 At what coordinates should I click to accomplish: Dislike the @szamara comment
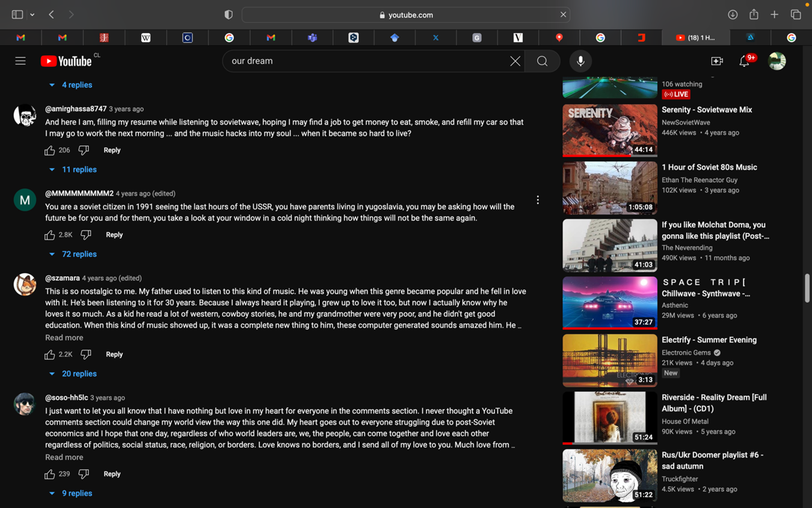tap(86, 355)
